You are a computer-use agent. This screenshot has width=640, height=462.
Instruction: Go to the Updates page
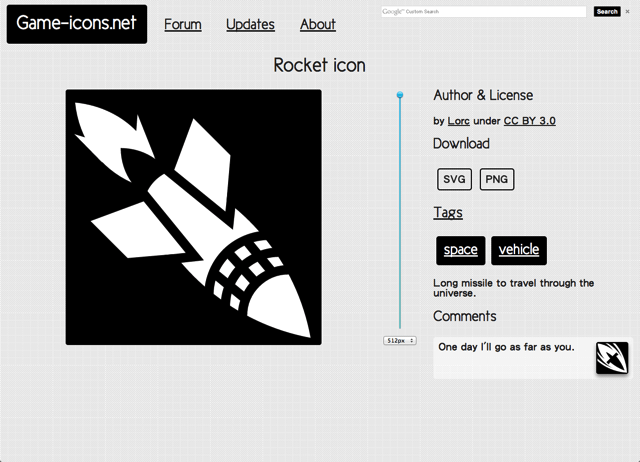250,25
